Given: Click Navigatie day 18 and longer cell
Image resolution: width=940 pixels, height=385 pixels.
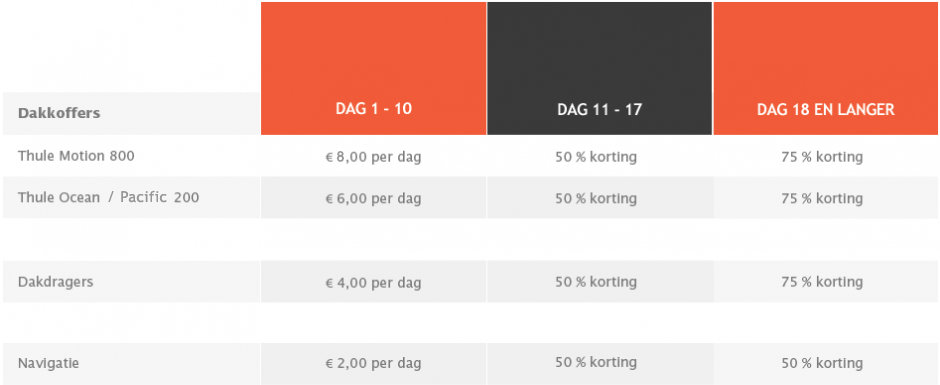Looking at the screenshot, I should pos(822,363).
